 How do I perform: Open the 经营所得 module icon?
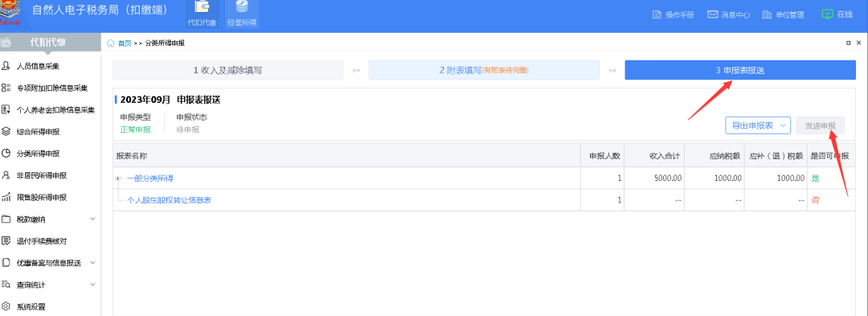[242, 14]
